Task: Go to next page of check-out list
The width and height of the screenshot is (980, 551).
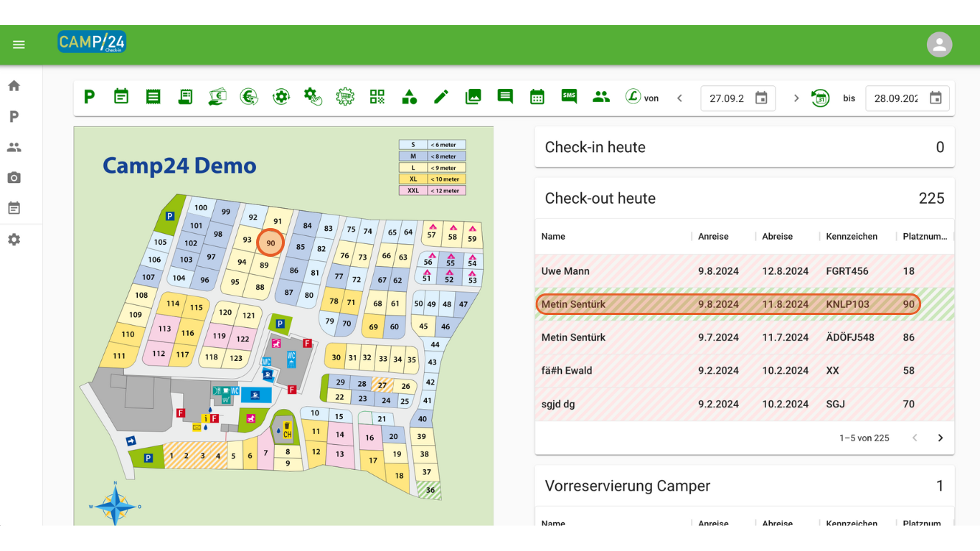Action: click(940, 438)
